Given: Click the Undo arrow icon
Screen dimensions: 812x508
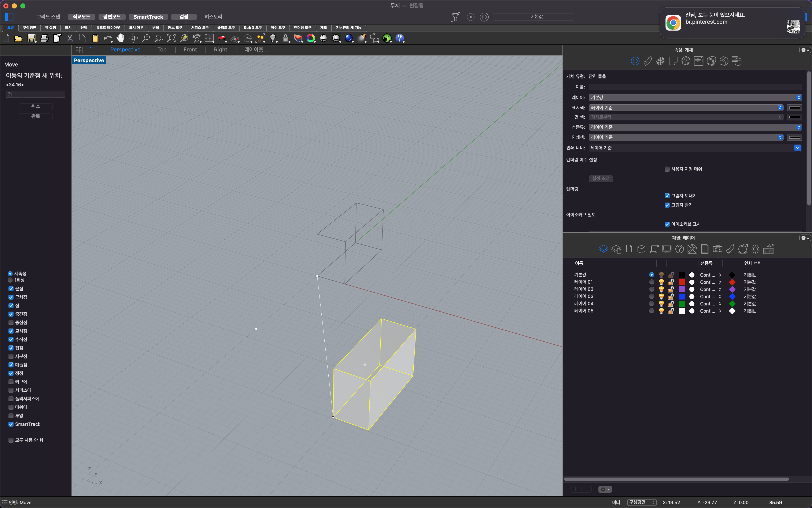Looking at the screenshot, I should [107, 38].
